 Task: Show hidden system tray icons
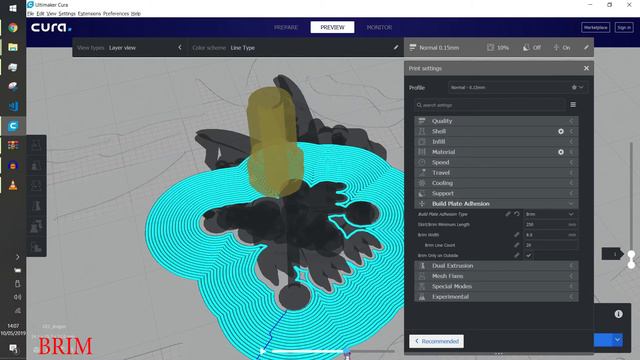pyautogui.click(x=17, y=257)
